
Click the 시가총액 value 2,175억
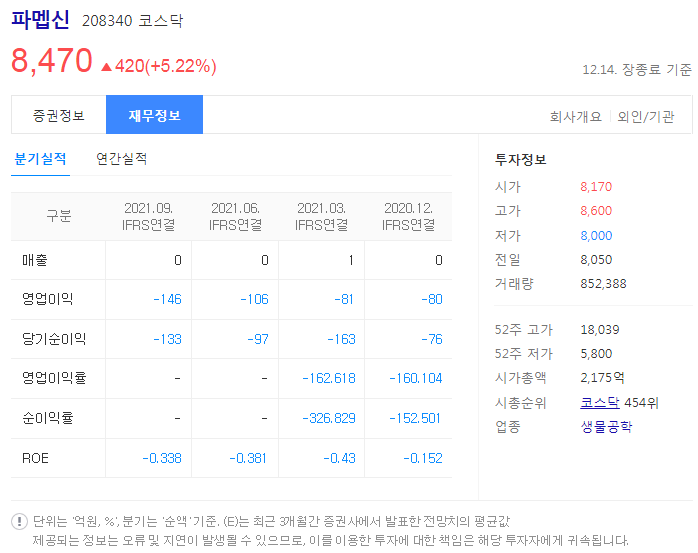(x=602, y=378)
